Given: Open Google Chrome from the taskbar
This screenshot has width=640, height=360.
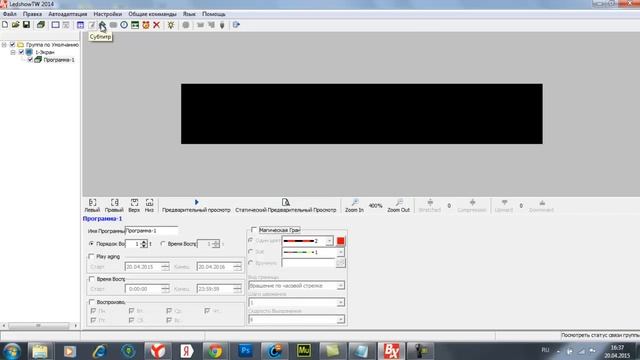Looking at the screenshot, I should (215, 351).
